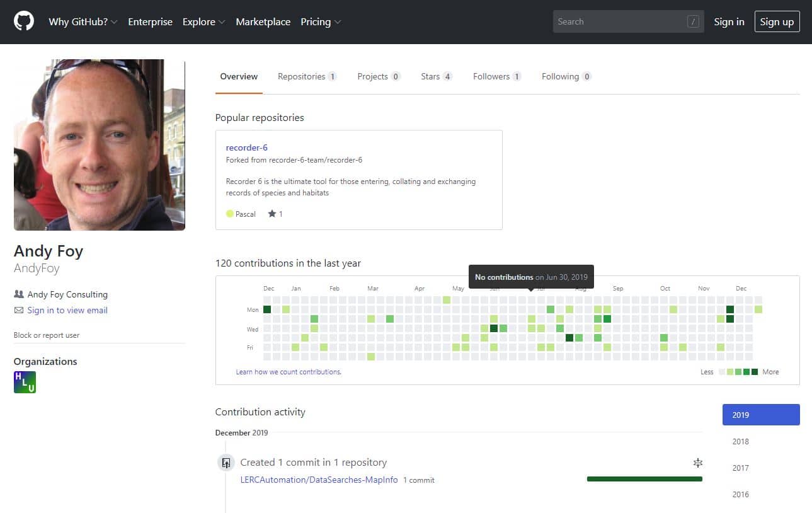The image size is (812, 513).
Task: Switch to the Following tab
Action: click(566, 76)
